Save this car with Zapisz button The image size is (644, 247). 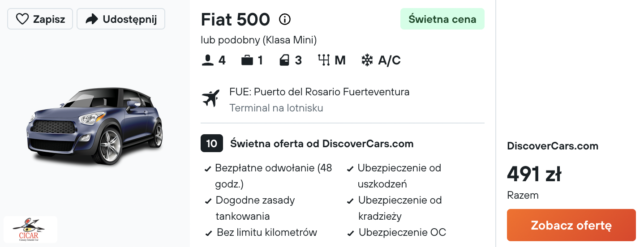point(40,19)
